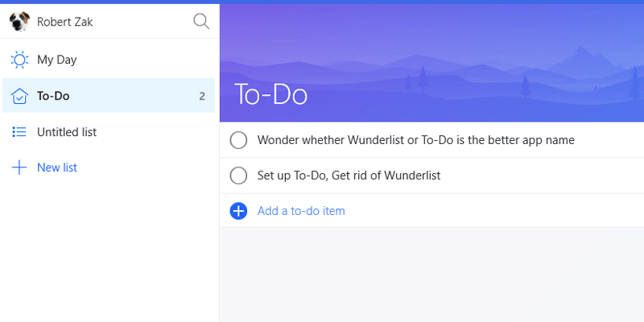
Task: Open the My Day view label
Action: coord(57,60)
